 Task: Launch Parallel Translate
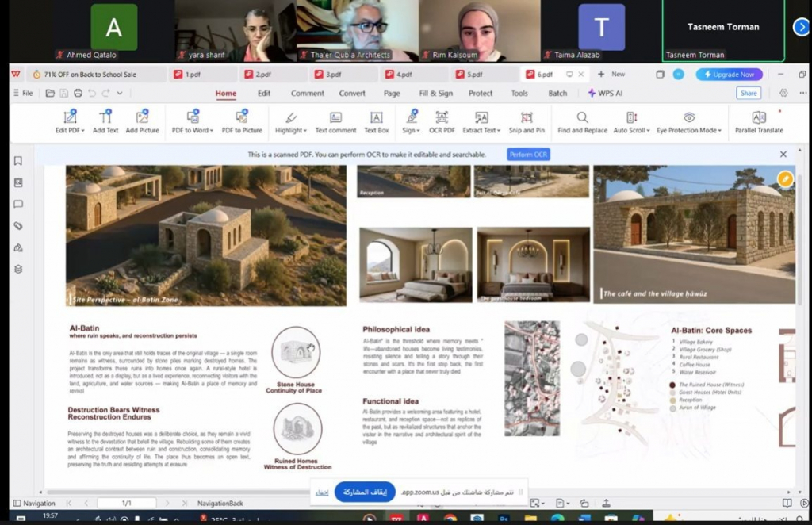[759, 122]
